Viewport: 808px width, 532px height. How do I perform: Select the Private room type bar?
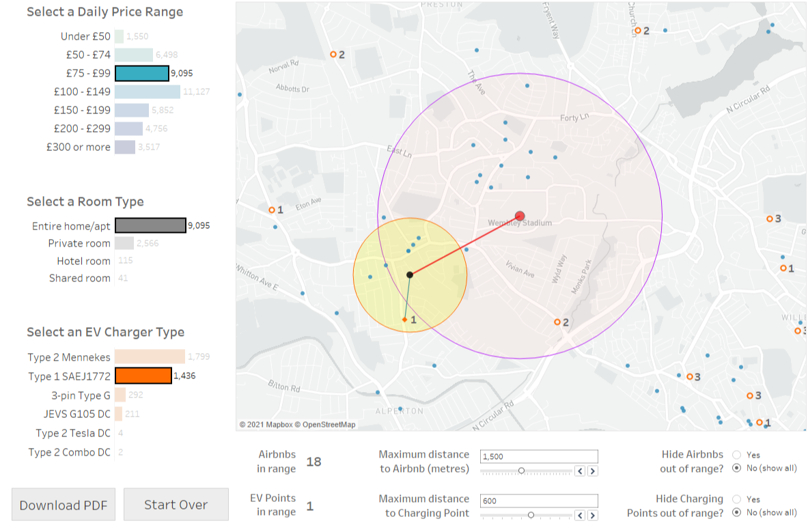[124, 243]
